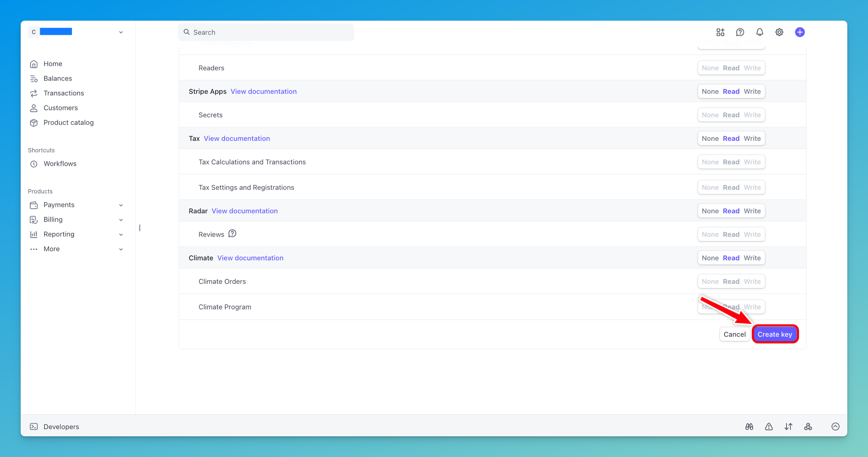Open the Tax View documentation link
The height and width of the screenshot is (457, 868).
tap(236, 138)
